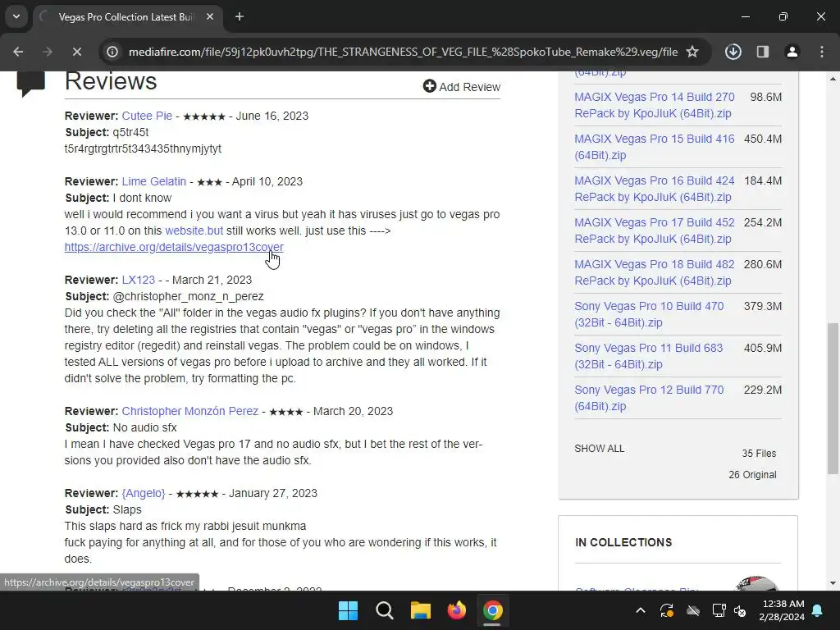Click SHOW ALL files
This screenshot has width=840, height=630.
599,449
